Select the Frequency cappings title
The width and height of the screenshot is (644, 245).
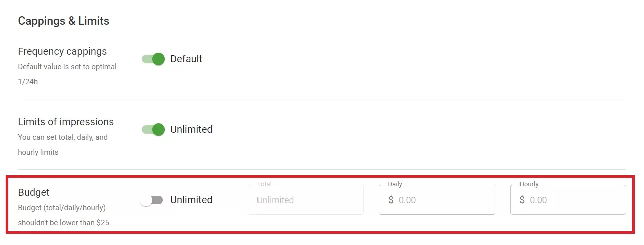click(x=62, y=52)
